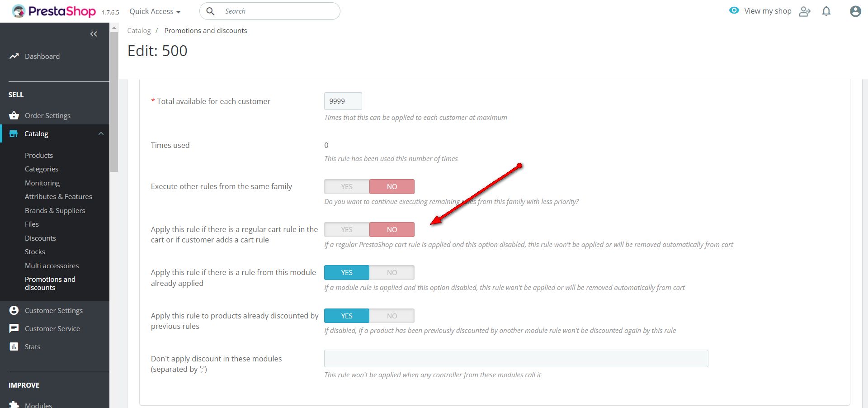Image resolution: width=868 pixels, height=408 pixels.
Task: Click the PrestaShop logo
Action: (54, 11)
